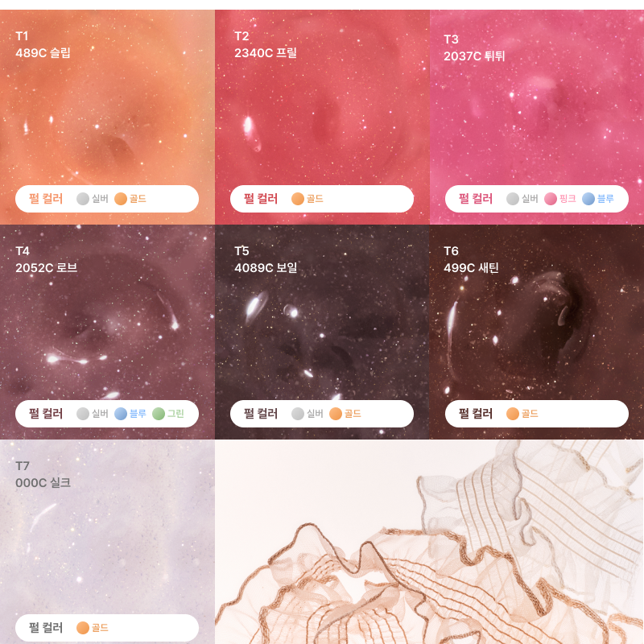Click the T1 489C 슬립 swatch tile
Viewport: 644px width, 644px height.
pyautogui.click(x=107, y=117)
